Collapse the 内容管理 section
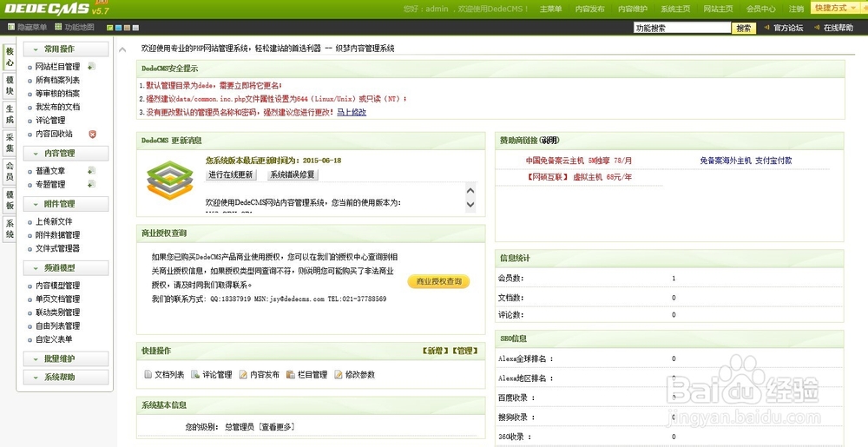Screen dimensions: 868x447 pyautogui.click(x=67, y=154)
